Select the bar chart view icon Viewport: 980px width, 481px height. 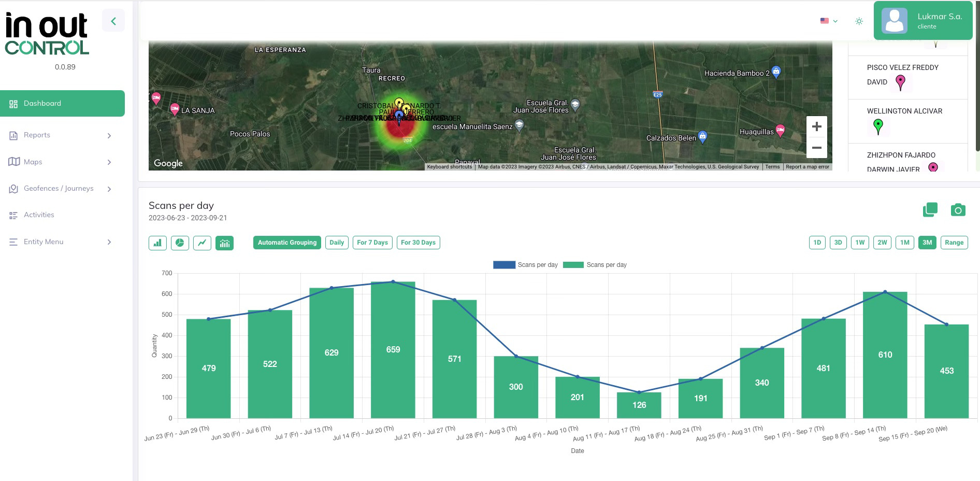click(157, 242)
